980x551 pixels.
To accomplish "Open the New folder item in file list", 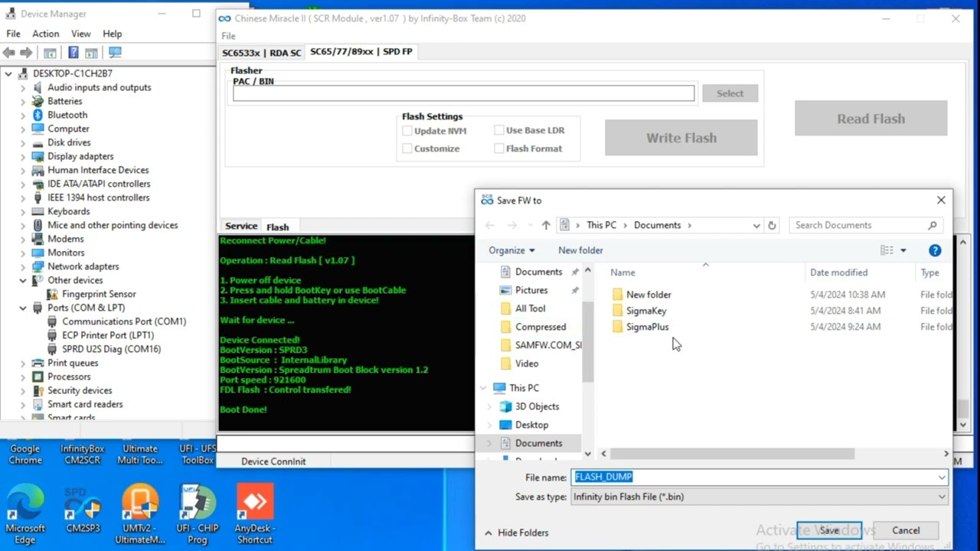I will tap(648, 295).
